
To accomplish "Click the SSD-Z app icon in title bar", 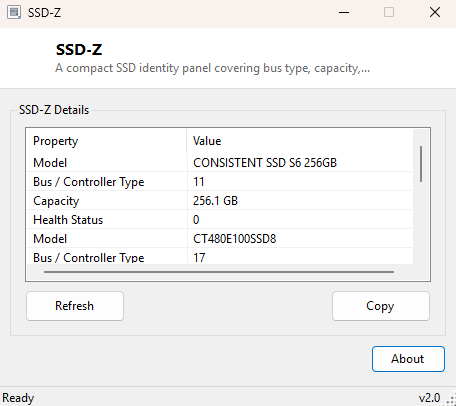I will pos(14,12).
